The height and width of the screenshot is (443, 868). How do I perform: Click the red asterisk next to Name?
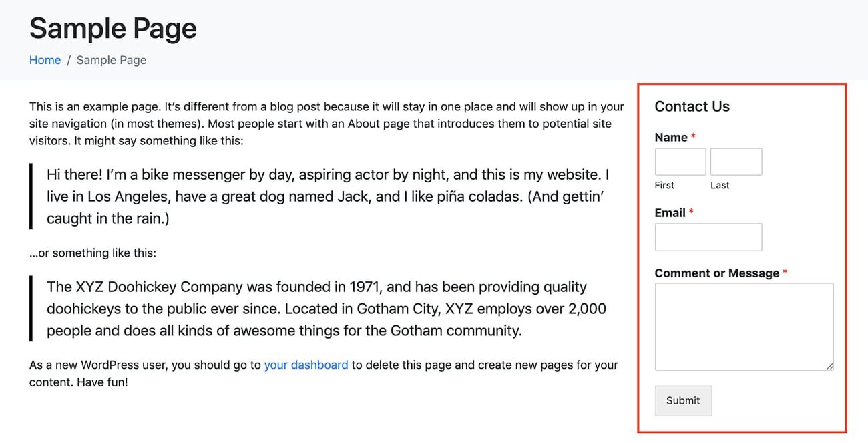point(692,136)
